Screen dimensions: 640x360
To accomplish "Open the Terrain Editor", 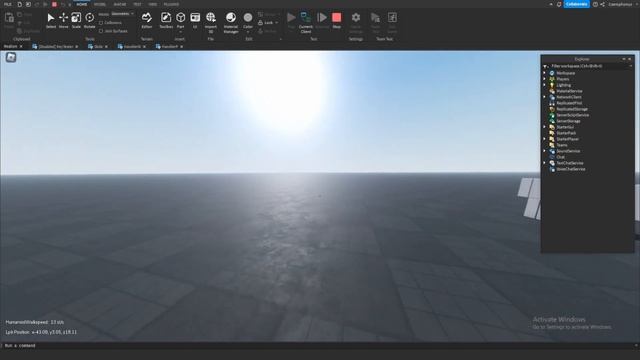I will point(147,20).
